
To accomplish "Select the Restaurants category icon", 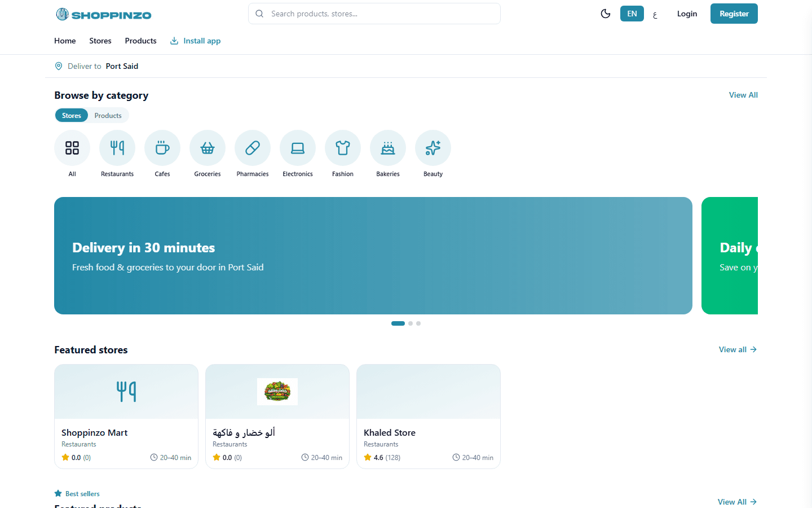I will (x=117, y=148).
